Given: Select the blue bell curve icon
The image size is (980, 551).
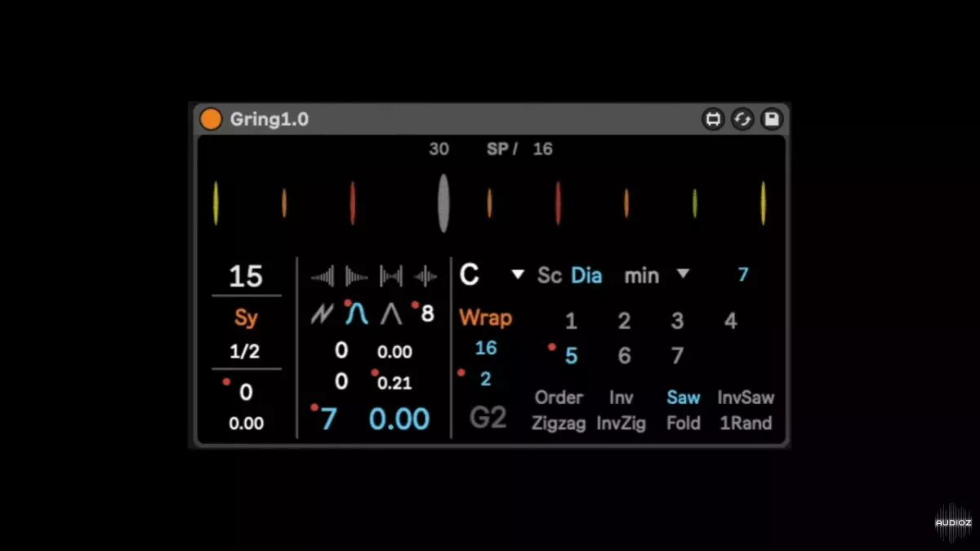Looking at the screenshot, I should [x=357, y=314].
